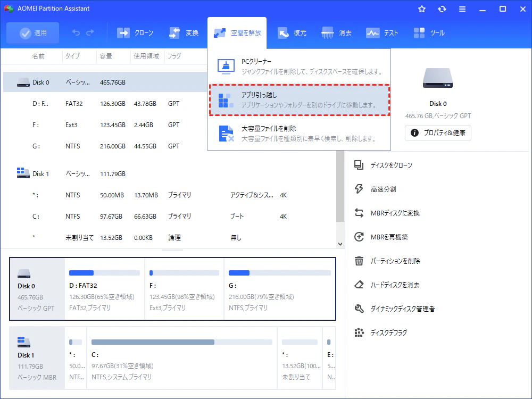Select the Disk 1 header in disk map
Image resolution: width=532 pixels, height=399 pixels.
tap(37, 358)
